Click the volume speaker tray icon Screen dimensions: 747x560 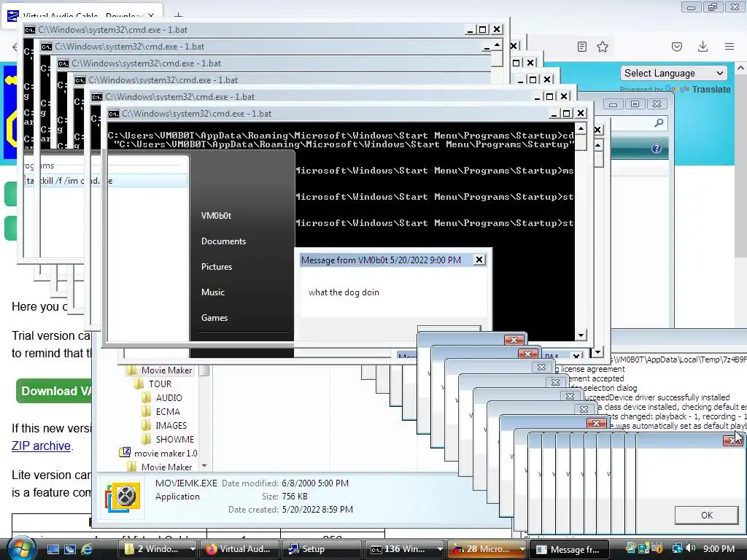tap(690, 548)
